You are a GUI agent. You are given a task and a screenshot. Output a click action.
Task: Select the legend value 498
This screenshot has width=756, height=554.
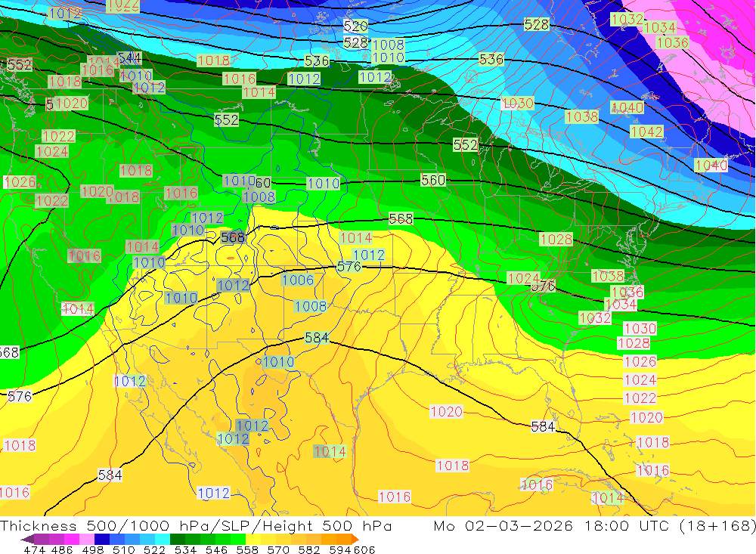coord(93,549)
